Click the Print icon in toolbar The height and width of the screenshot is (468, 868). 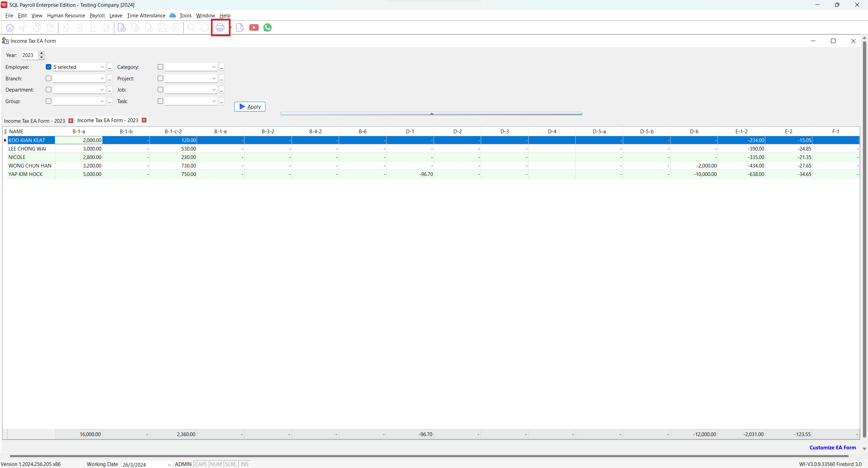click(x=220, y=27)
